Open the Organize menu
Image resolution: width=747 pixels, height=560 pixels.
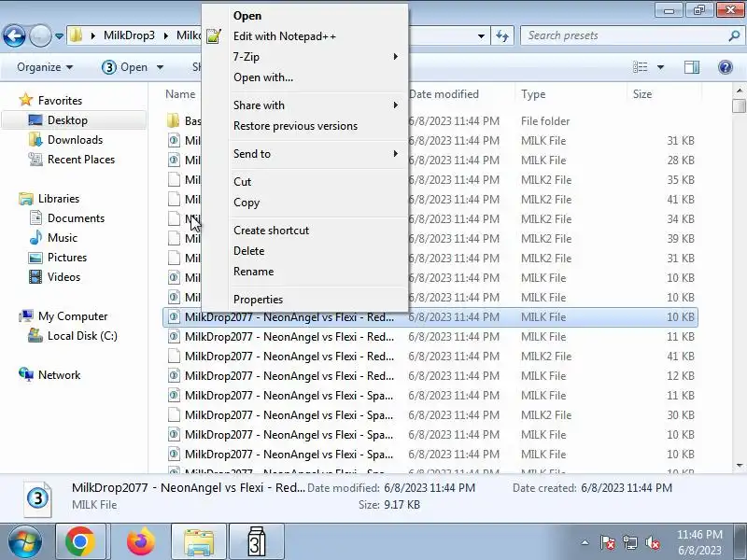[45, 67]
